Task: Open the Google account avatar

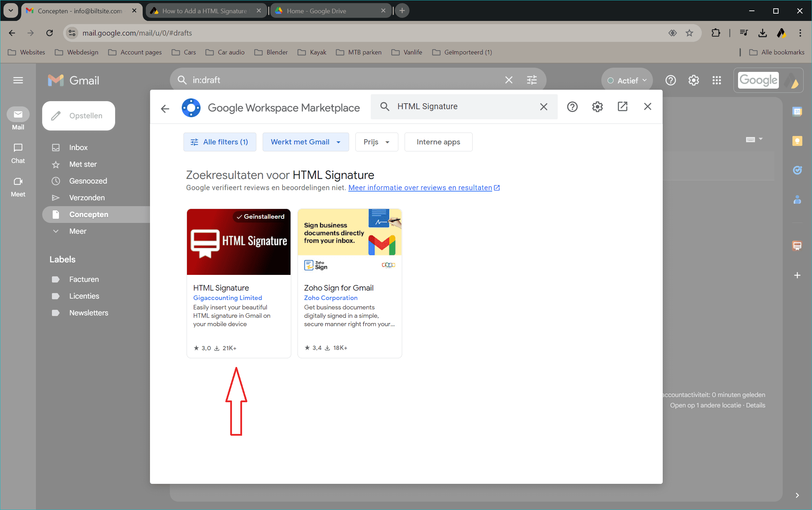Action: click(x=791, y=81)
